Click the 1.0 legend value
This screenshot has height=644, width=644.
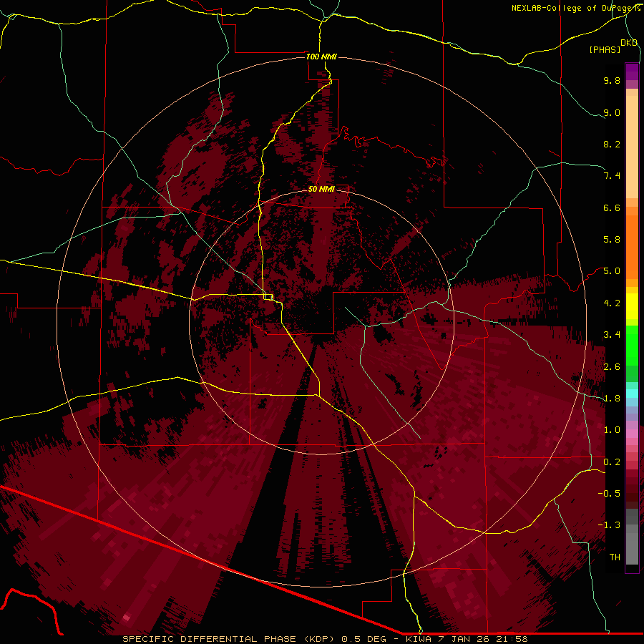point(612,430)
